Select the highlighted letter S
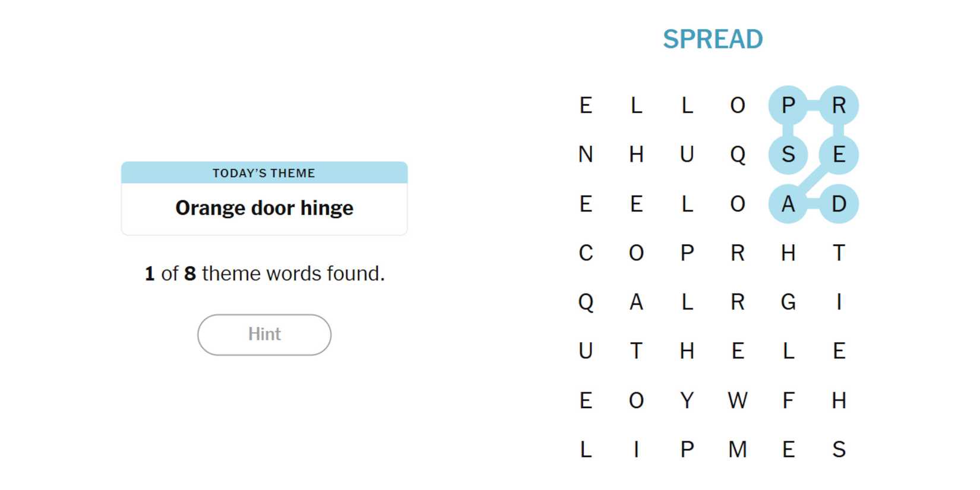Viewport: 980px width, 490px height. coord(788,154)
